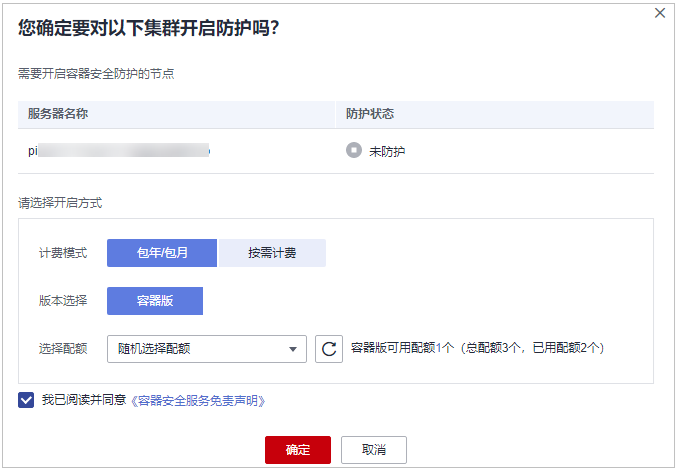This screenshot has width=677, height=471.
Task: Close the dialog with the X icon
Action: [659, 13]
